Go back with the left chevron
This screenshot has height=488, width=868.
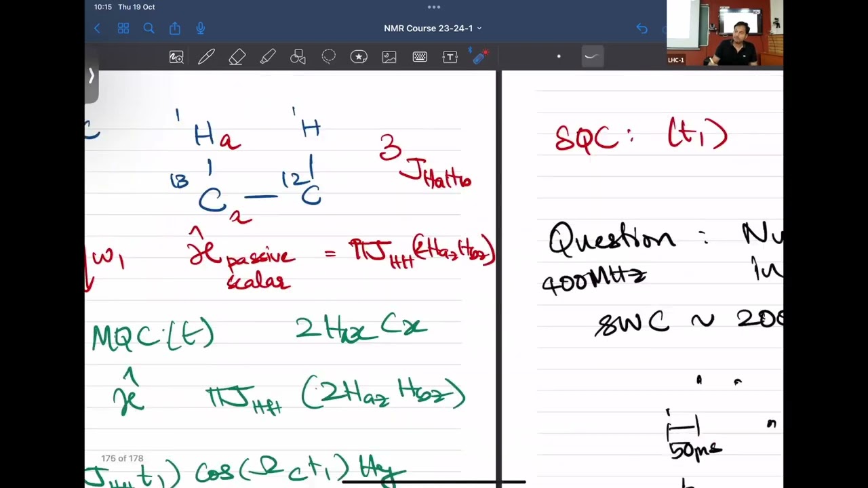point(97,28)
